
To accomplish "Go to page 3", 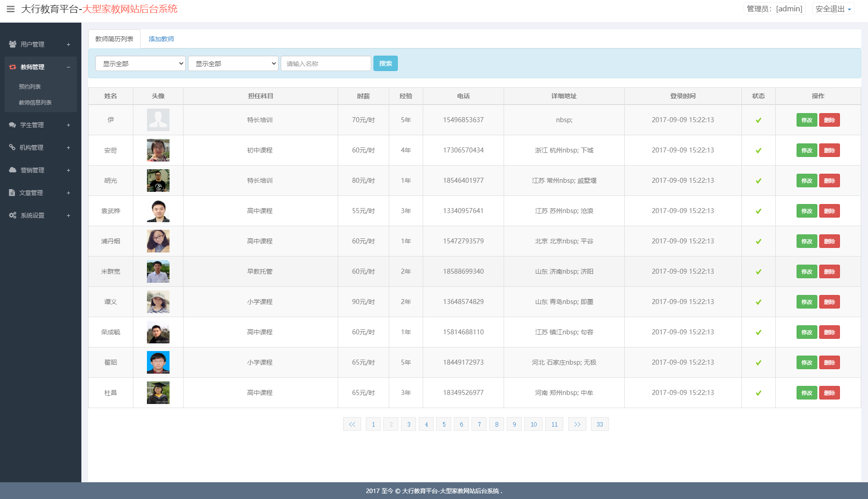I will click(x=409, y=424).
